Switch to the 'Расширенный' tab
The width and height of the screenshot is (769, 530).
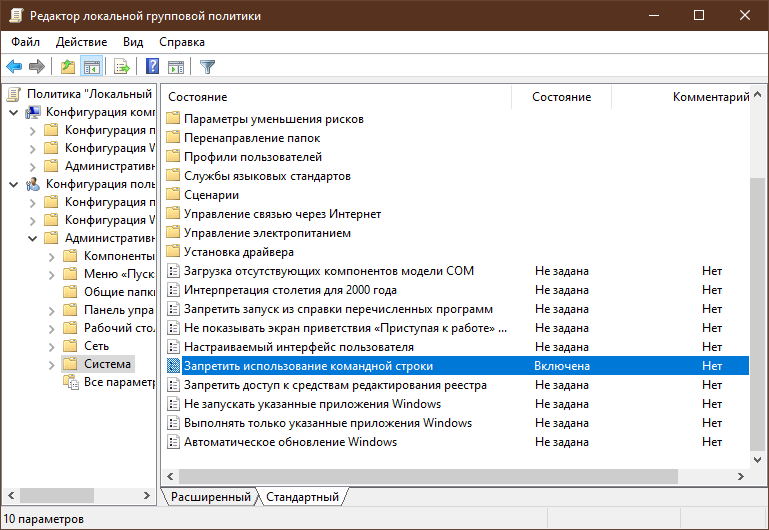click(211, 497)
